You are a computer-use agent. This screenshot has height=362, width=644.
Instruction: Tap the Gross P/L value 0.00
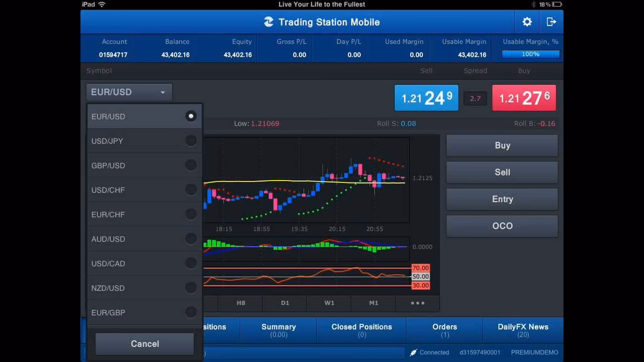point(299,55)
